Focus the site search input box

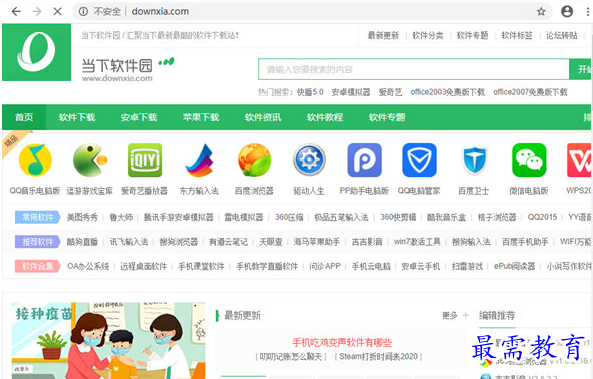(x=414, y=69)
